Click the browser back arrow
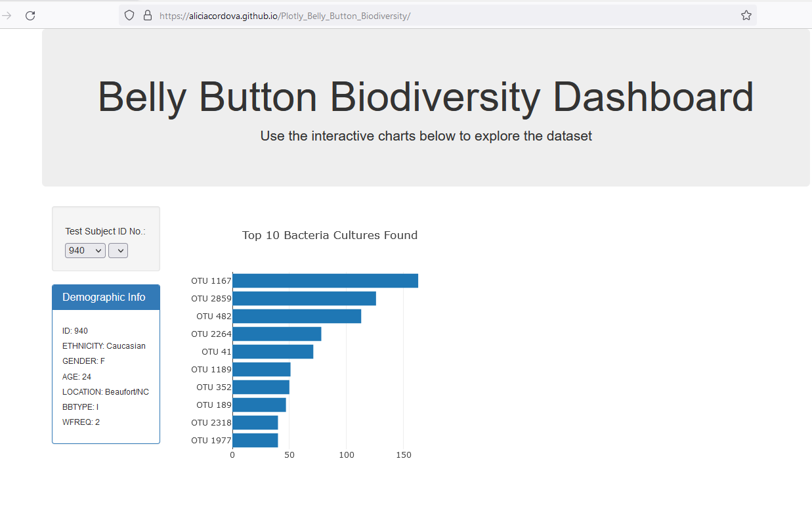 coord(8,15)
